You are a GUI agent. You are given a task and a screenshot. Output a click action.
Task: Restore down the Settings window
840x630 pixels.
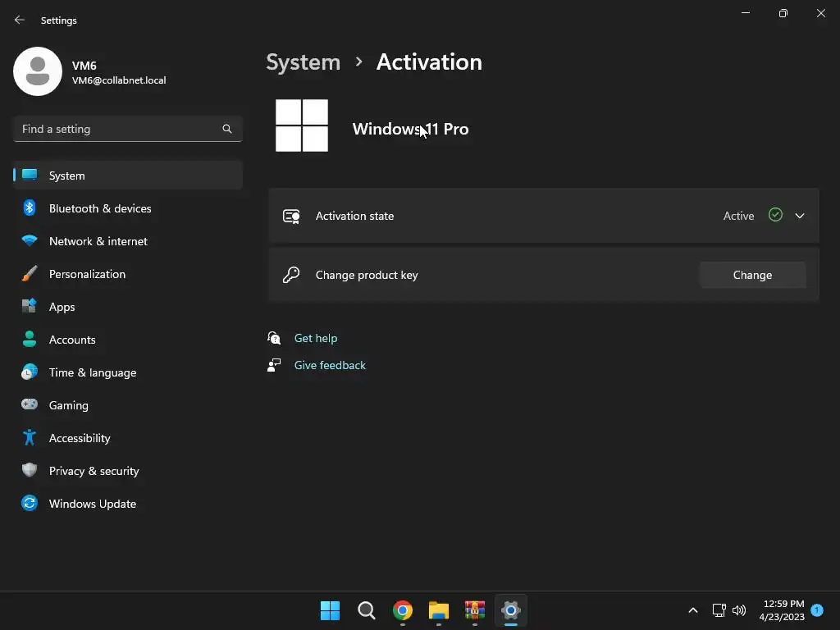[x=783, y=13]
